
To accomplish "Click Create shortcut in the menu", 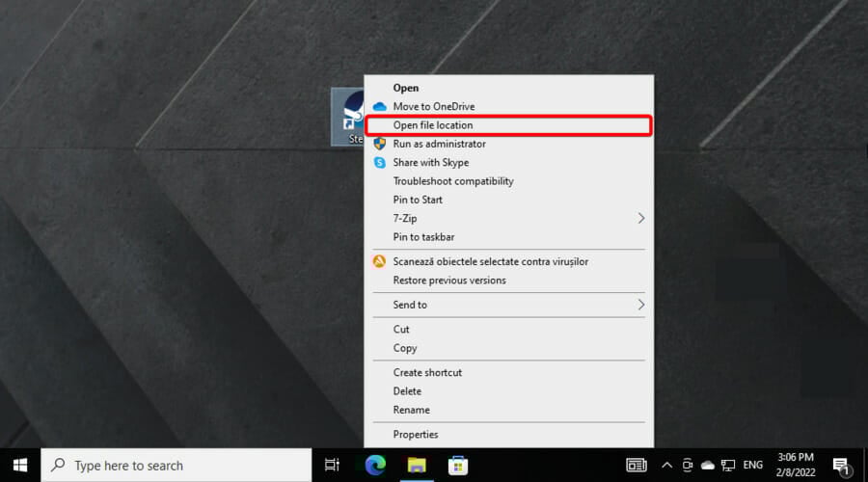I will (x=427, y=373).
